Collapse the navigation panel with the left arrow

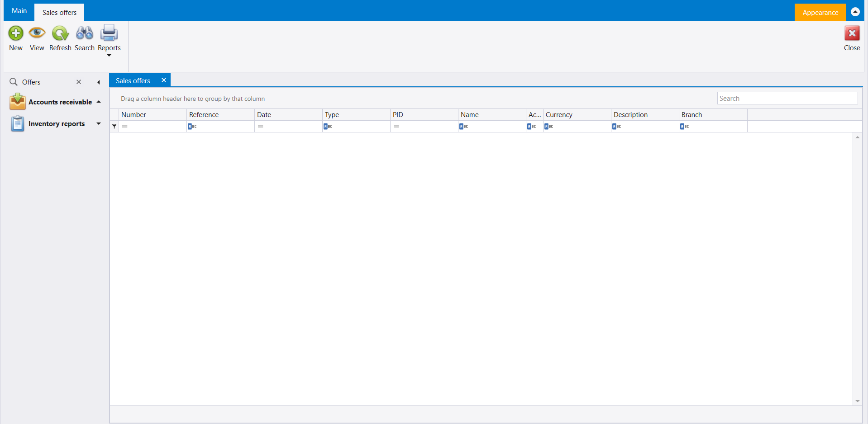click(99, 82)
